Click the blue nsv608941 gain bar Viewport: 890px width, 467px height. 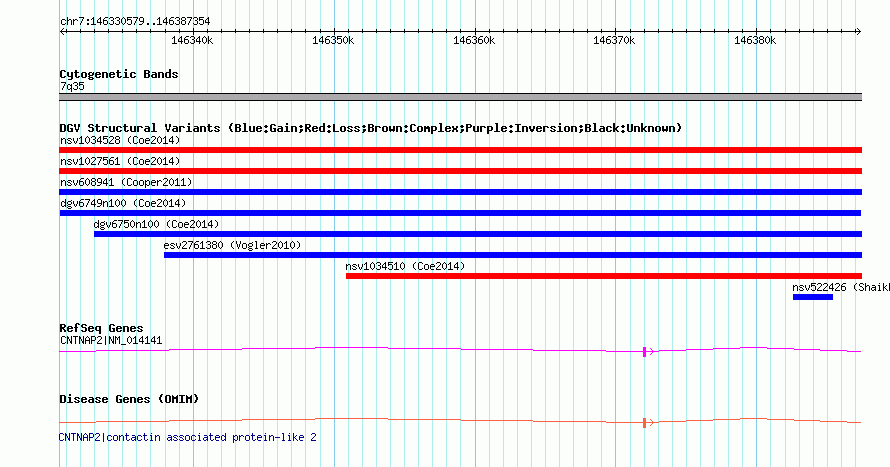pyautogui.click(x=460, y=192)
